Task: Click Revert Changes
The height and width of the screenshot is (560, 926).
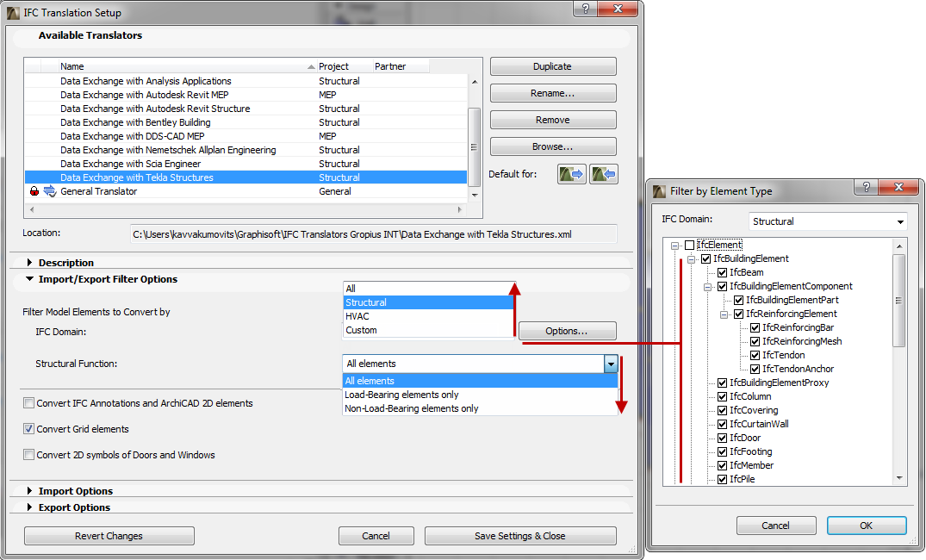Action: pos(109,536)
